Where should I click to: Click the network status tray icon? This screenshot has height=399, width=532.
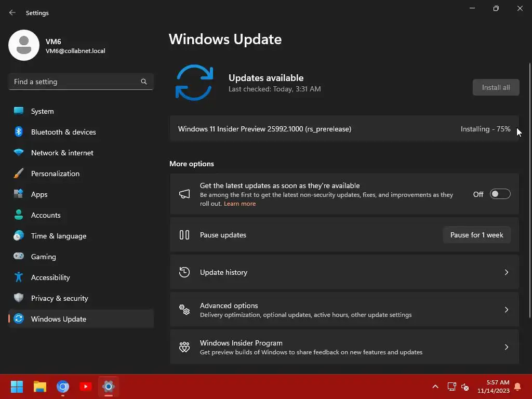point(451,387)
